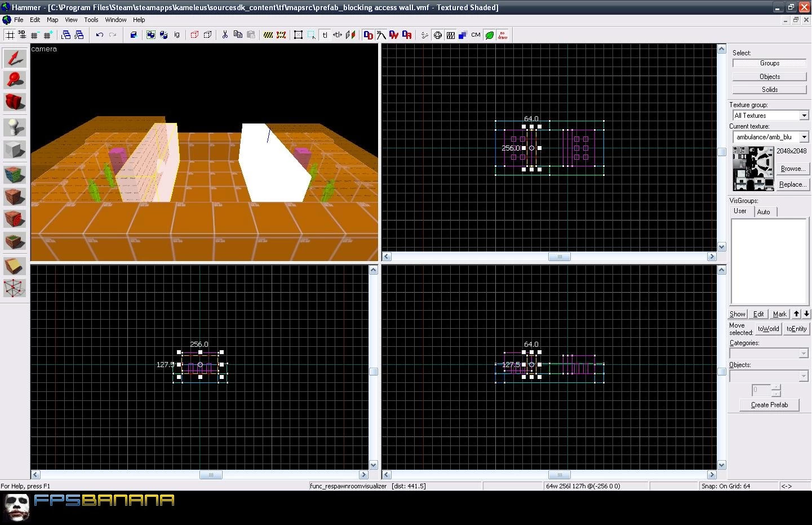
Task: Apply current texture tool
Action: (x=15, y=197)
